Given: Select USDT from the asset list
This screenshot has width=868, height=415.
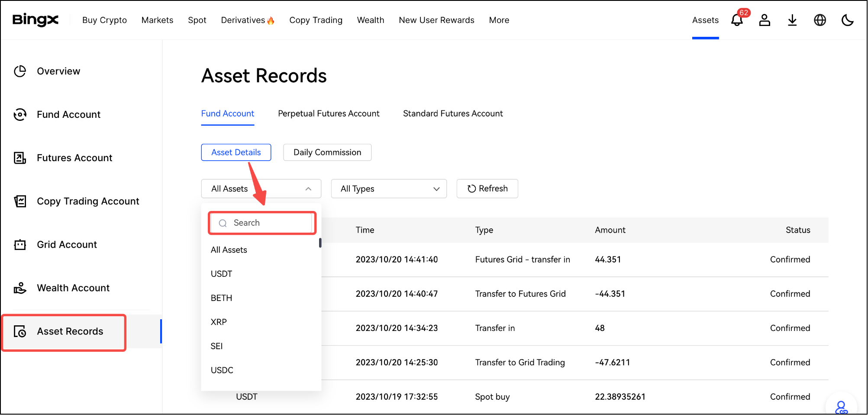Looking at the screenshot, I should tap(222, 274).
